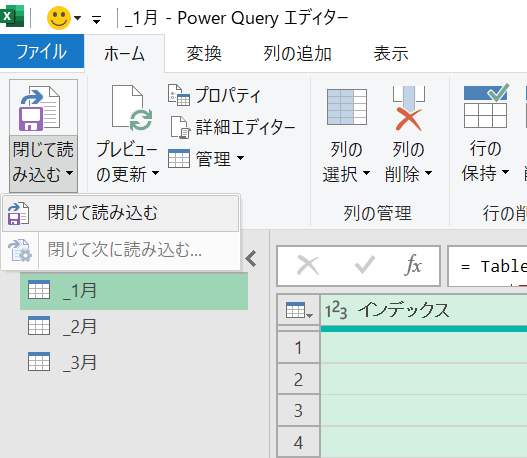527x458 pixels.
Task: Select row number 3 in the preview grid
Action: [x=298, y=411]
